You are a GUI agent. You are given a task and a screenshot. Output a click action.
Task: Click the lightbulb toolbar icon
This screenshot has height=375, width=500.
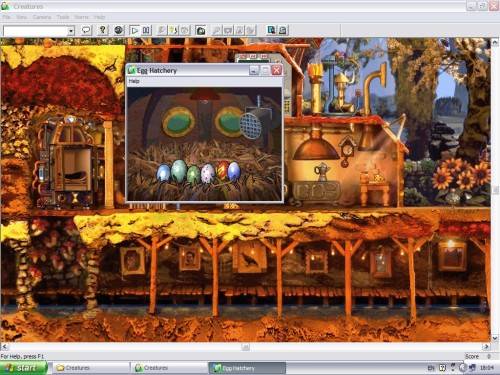point(173,30)
